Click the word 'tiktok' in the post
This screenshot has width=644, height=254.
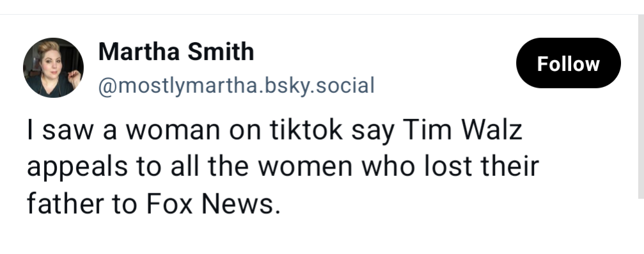[306, 129]
